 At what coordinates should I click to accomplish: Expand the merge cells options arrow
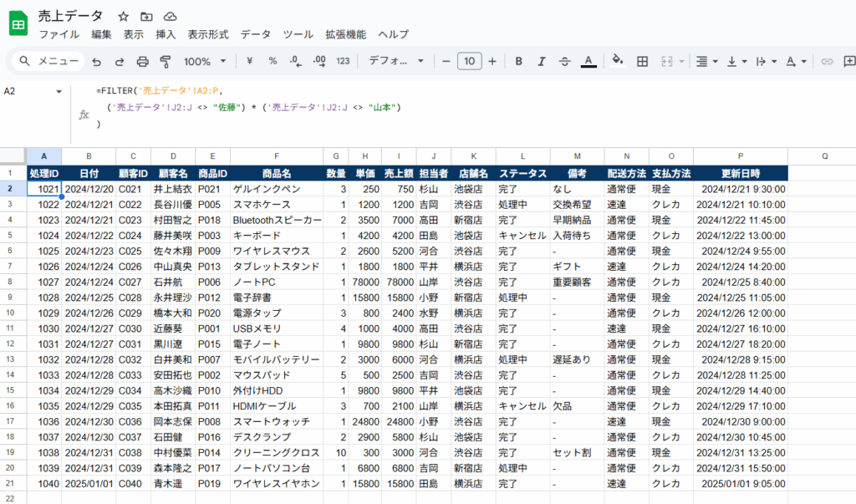click(x=681, y=62)
